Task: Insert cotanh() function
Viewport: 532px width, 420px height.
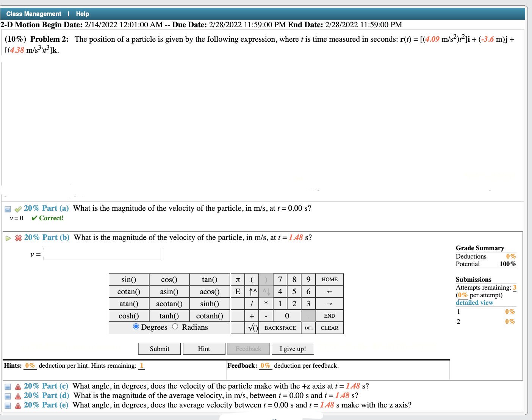Action: [x=210, y=316]
